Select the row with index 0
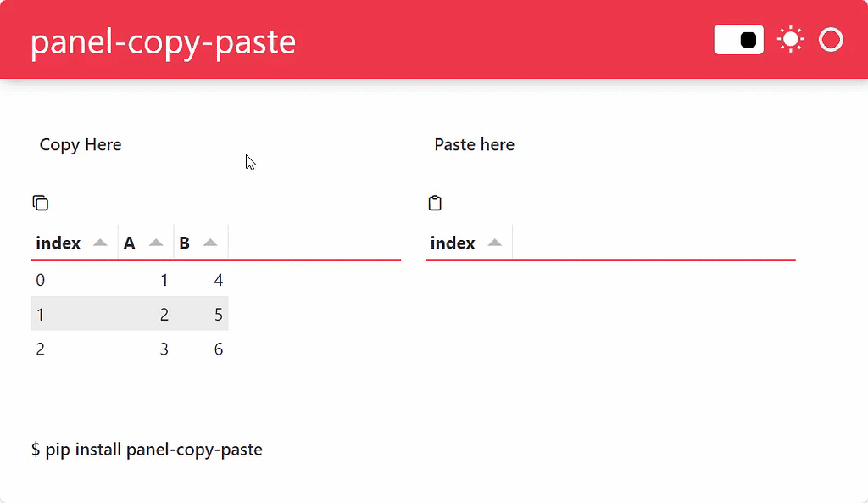The image size is (868, 503). (127, 280)
